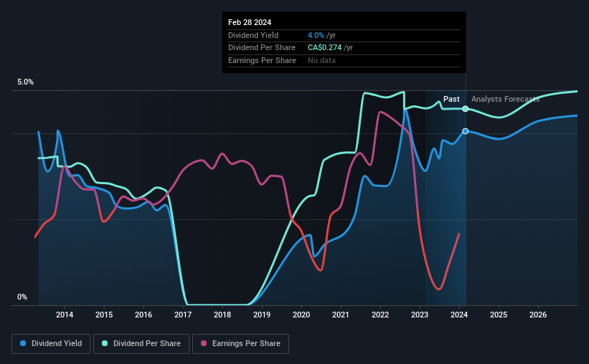The width and height of the screenshot is (589, 364).
Task: Select the 2023 label on the x-axis
Action: tap(420, 315)
